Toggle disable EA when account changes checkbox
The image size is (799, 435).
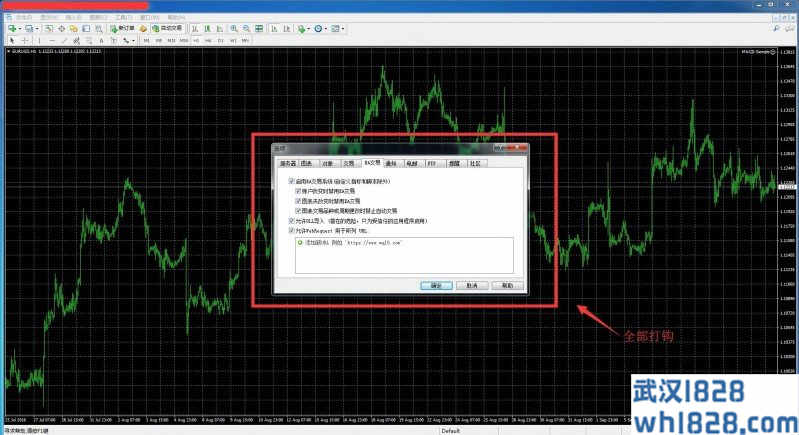[x=299, y=191]
